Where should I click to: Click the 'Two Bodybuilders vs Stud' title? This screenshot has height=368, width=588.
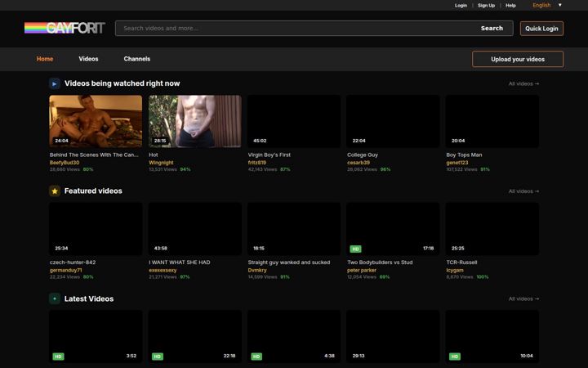[380, 263]
